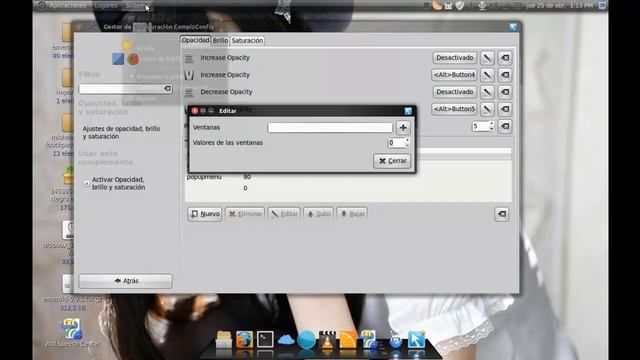Edit the <Alt>Button5 binding with pencil icon
The image size is (640, 360).
(x=487, y=109)
